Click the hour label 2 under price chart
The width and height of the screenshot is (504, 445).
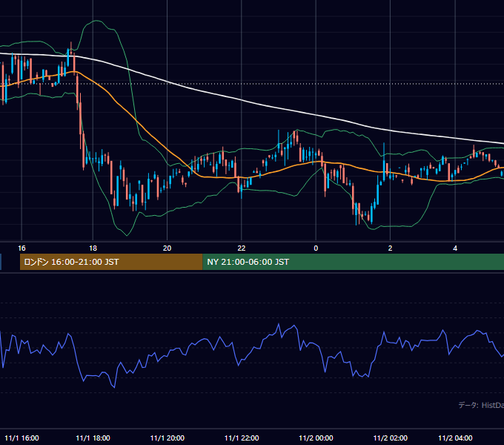[x=390, y=248]
